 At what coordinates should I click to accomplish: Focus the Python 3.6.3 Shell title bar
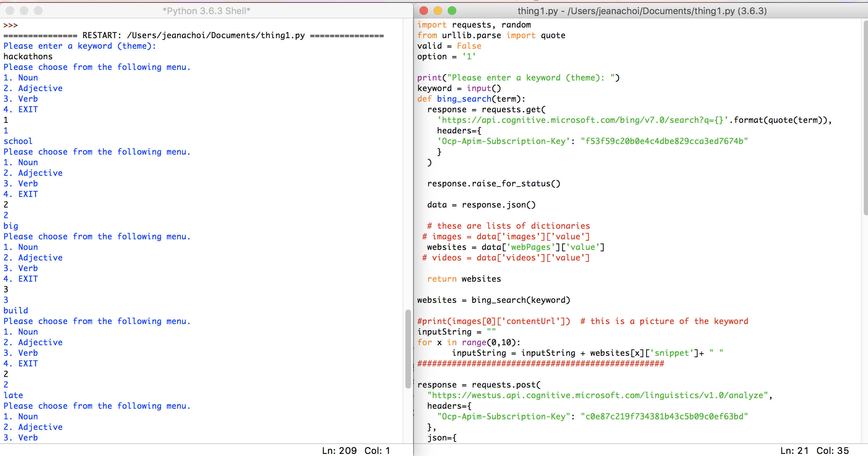[206, 11]
